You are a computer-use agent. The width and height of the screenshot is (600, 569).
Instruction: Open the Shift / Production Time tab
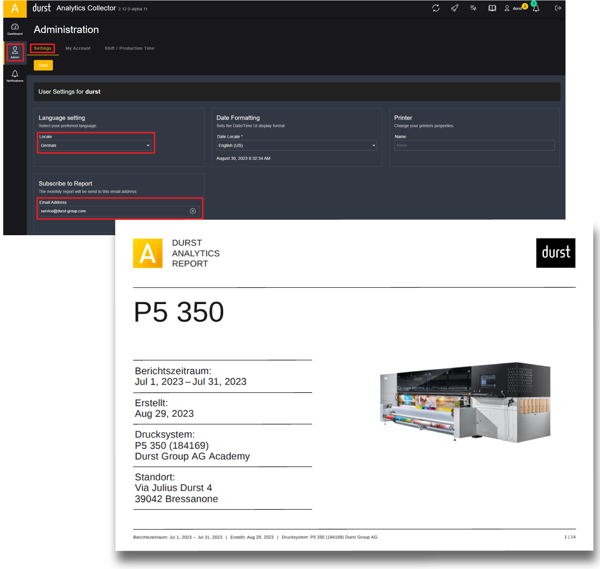tap(129, 48)
